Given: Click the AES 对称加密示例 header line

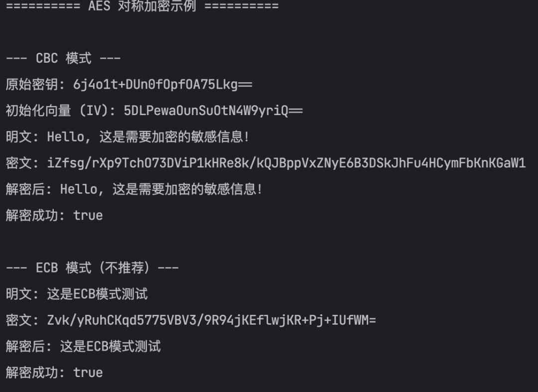Looking at the screenshot, I should coord(142,6).
